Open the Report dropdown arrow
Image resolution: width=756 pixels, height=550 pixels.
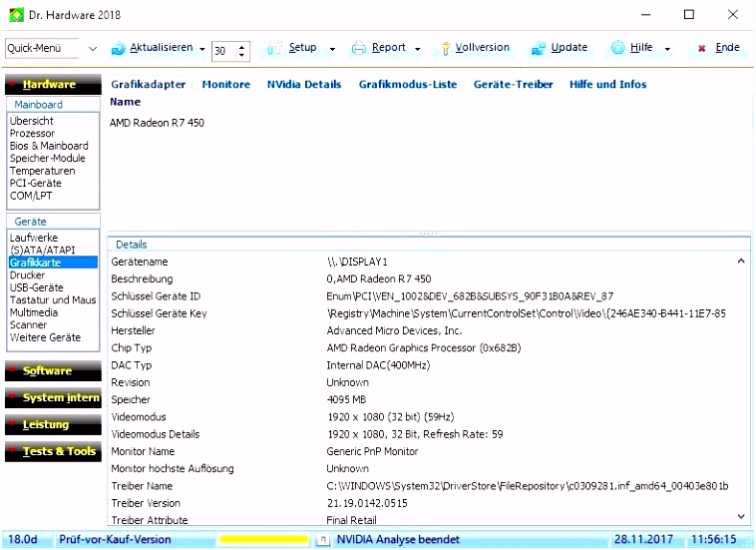pyautogui.click(x=418, y=49)
